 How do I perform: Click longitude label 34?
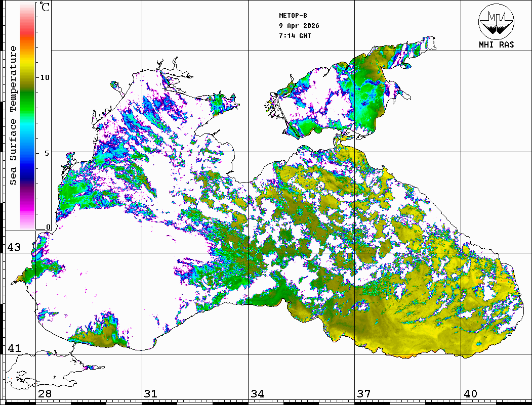click(257, 394)
